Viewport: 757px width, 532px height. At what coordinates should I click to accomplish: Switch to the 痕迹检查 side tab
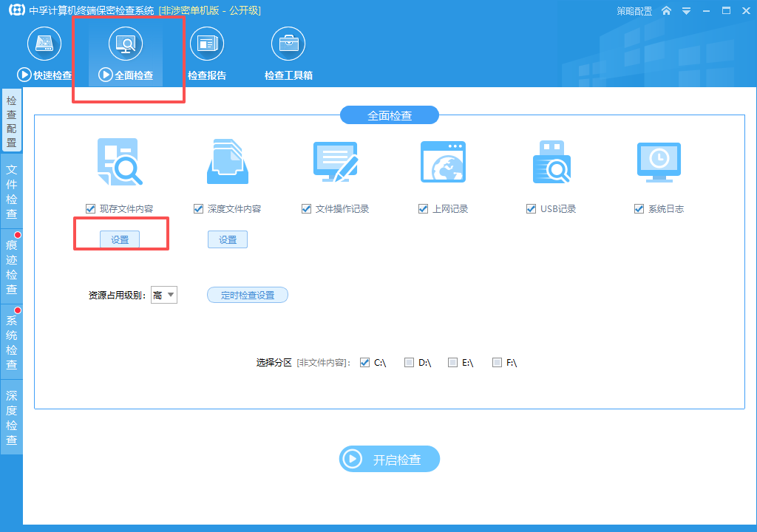[12, 267]
